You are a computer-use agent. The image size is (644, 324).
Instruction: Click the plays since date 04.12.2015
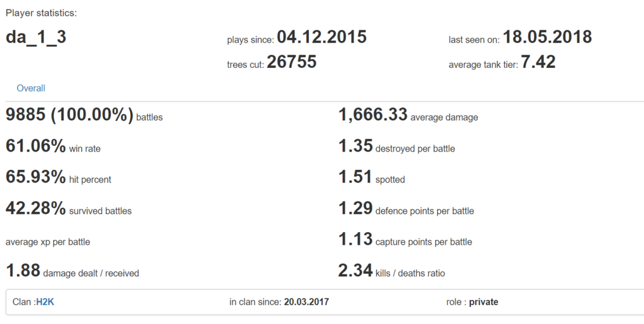click(x=321, y=37)
